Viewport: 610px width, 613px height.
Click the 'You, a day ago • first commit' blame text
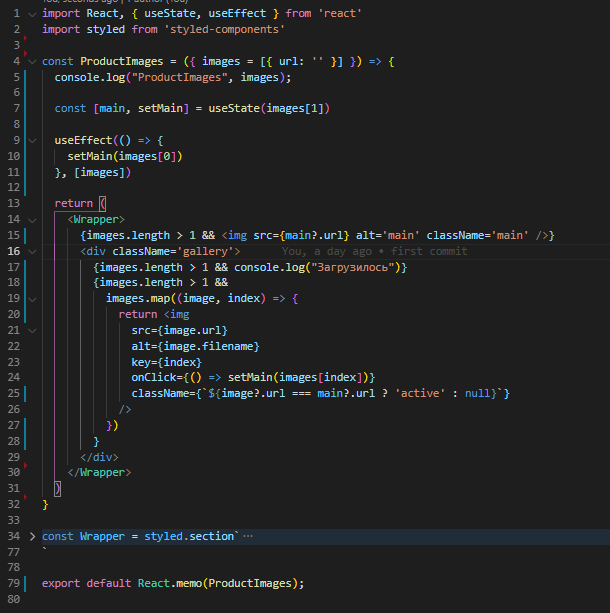375,251
